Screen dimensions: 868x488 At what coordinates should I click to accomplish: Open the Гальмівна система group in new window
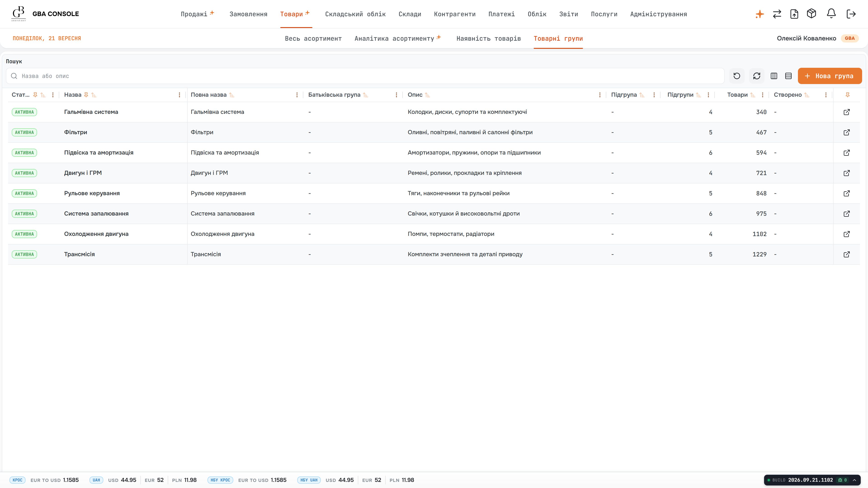[847, 112]
